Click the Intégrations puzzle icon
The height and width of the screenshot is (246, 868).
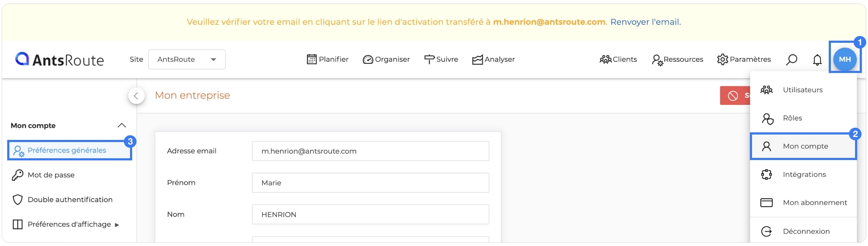[766, 174]
